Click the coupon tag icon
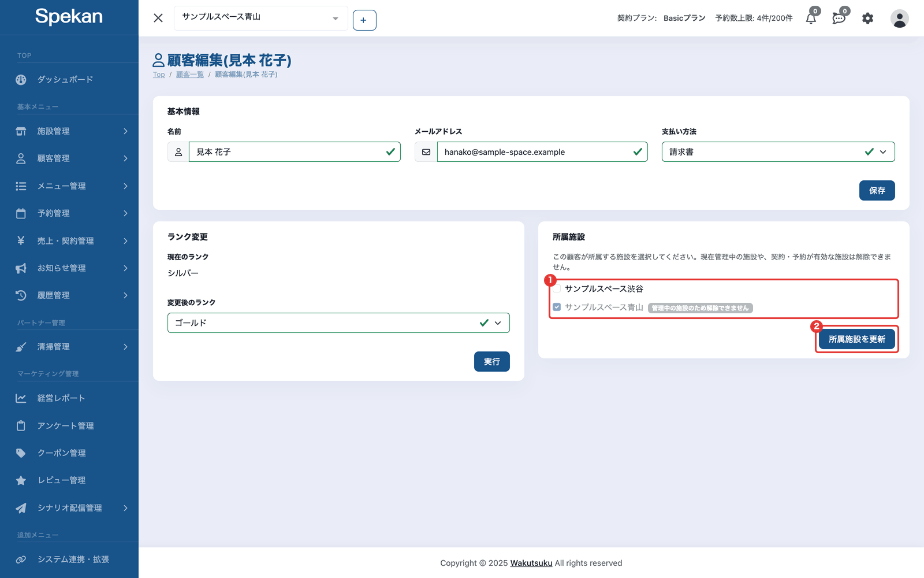The width and height of the screenshot is (924, 578). click(x=21, y=453)
